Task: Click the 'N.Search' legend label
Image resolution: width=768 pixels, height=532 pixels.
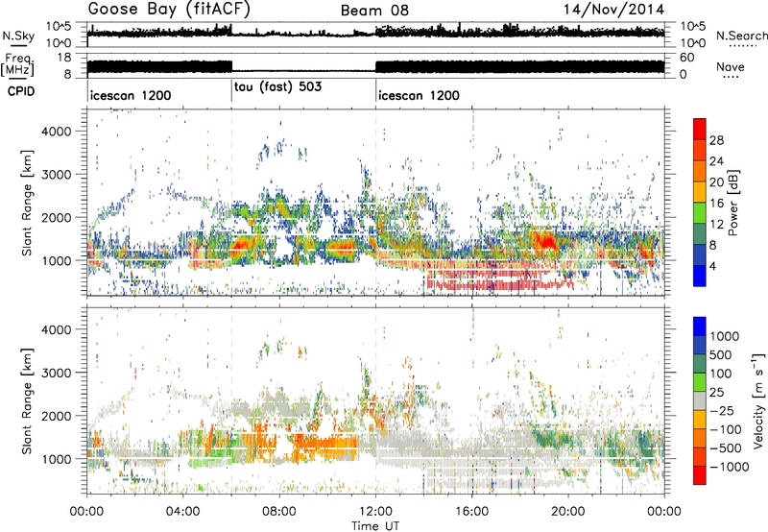Action: pyautogui.click(x=741, y=36)
